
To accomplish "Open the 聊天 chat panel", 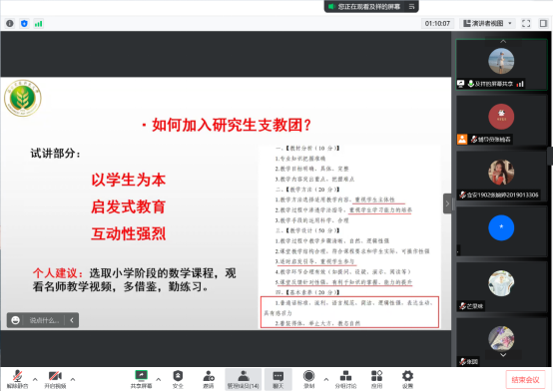I will (277, 380).
